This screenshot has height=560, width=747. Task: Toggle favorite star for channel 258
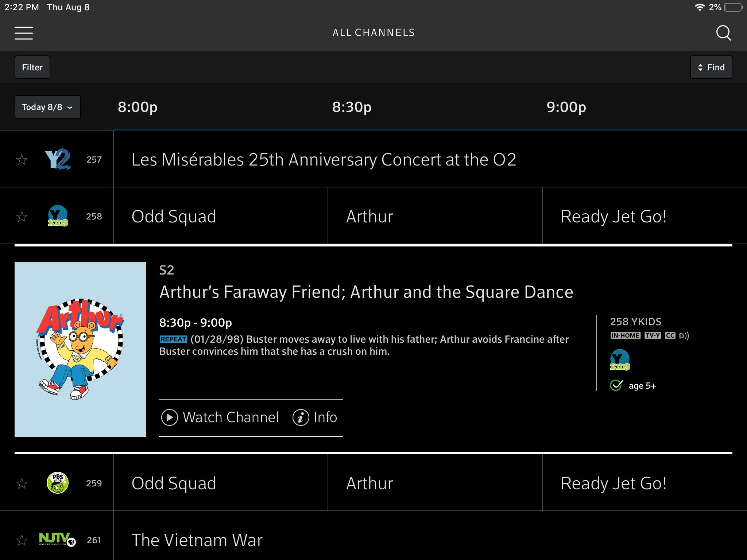(x=22, y=217)
